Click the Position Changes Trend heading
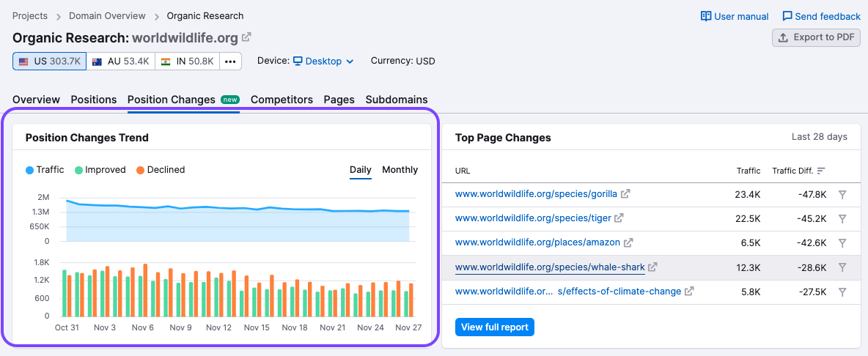This screenshot has height=356, width=868. 87,138
